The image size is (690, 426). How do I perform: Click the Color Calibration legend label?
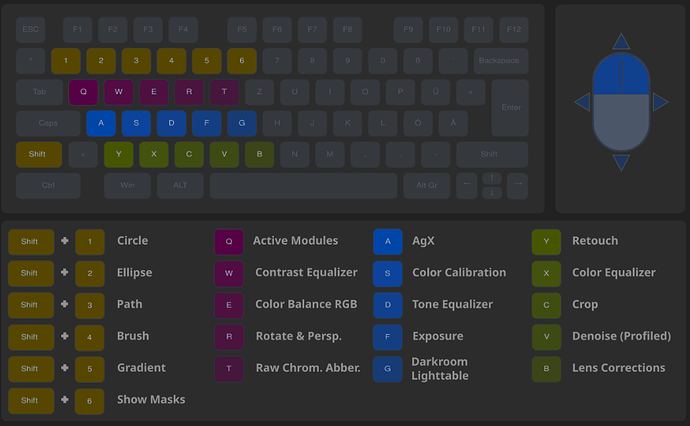(x=459, y=272)
